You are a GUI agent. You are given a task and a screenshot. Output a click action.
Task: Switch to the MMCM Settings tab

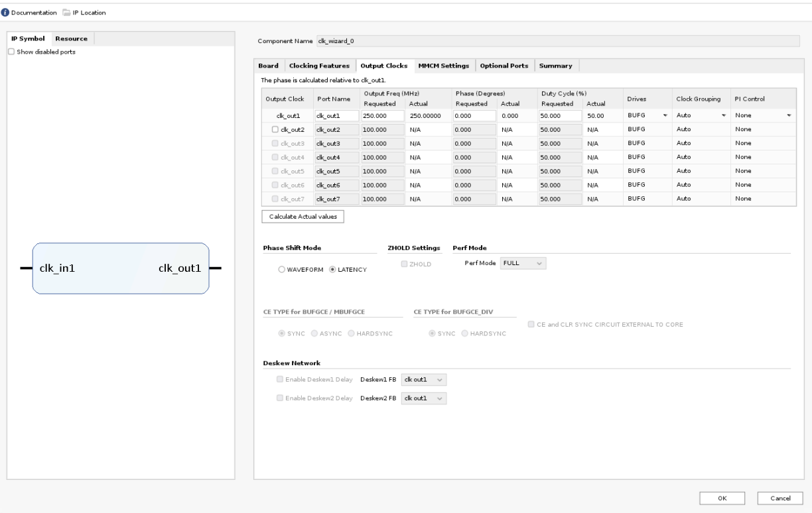click(443, 66)
